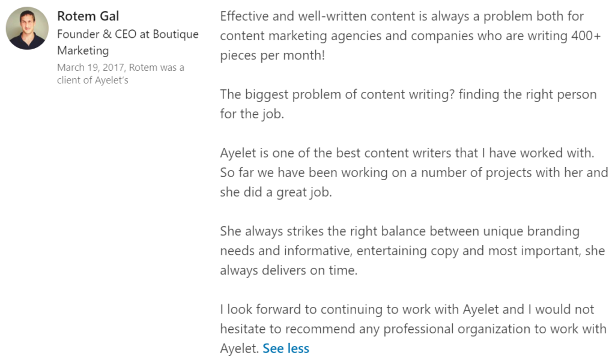Click the word Marketing under the job title
This screenshot has width=615, height=364.
[x=83, y=50]
